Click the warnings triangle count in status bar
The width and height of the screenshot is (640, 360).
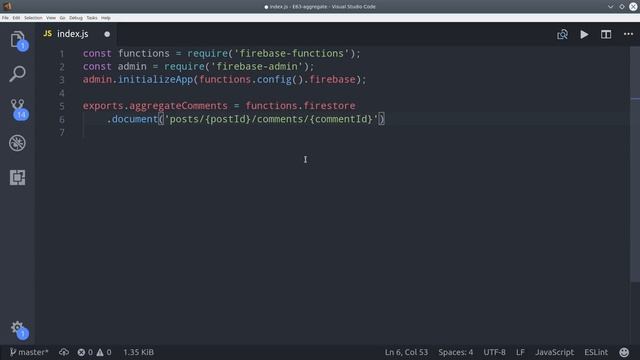click(x=104, y=352)
